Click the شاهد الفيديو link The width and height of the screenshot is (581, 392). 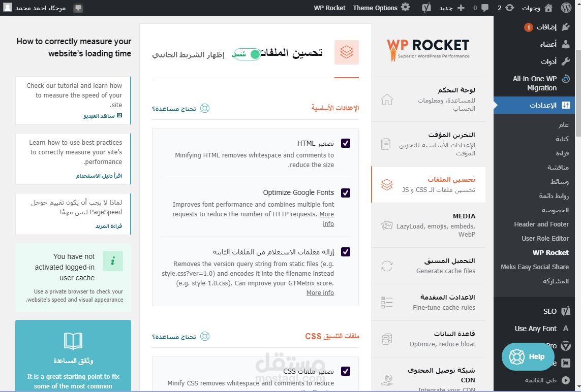[102, 116]
